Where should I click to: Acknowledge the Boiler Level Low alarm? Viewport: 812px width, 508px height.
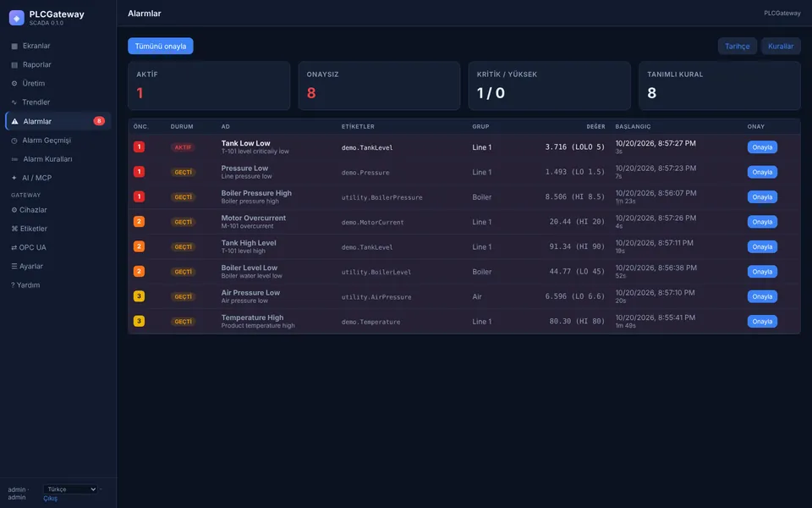pyautogui.click(x=762, y=272)
